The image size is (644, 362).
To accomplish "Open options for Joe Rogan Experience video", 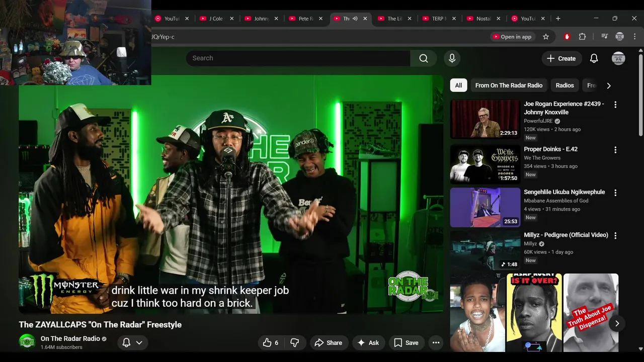I will 615,105.
